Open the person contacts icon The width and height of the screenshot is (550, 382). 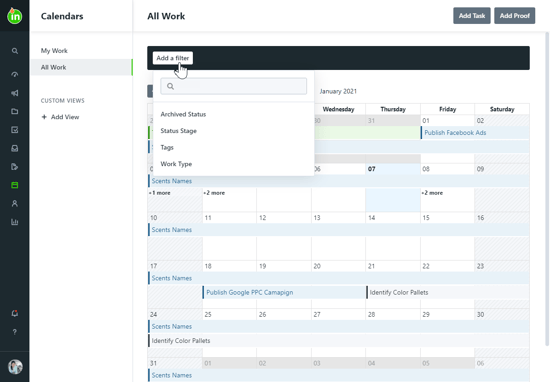(15, 203)
